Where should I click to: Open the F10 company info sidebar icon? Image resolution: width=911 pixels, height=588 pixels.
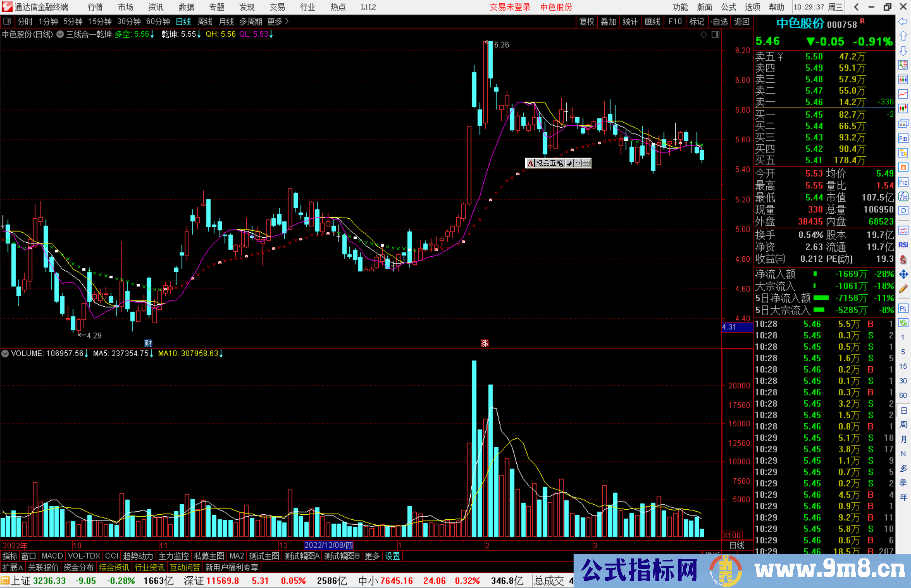click(903, 138)
